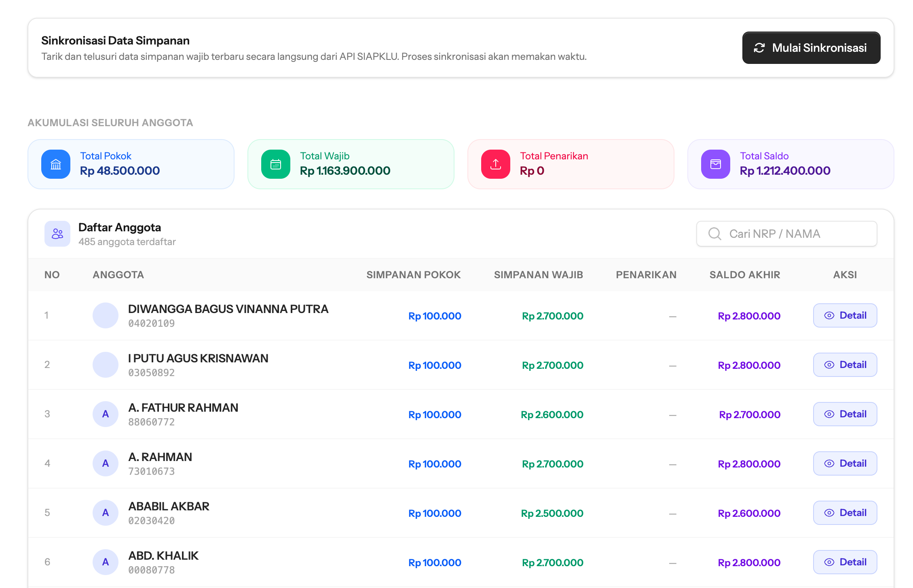
Task: Click avatar of ABD. KHALIK
Action: 106,562
